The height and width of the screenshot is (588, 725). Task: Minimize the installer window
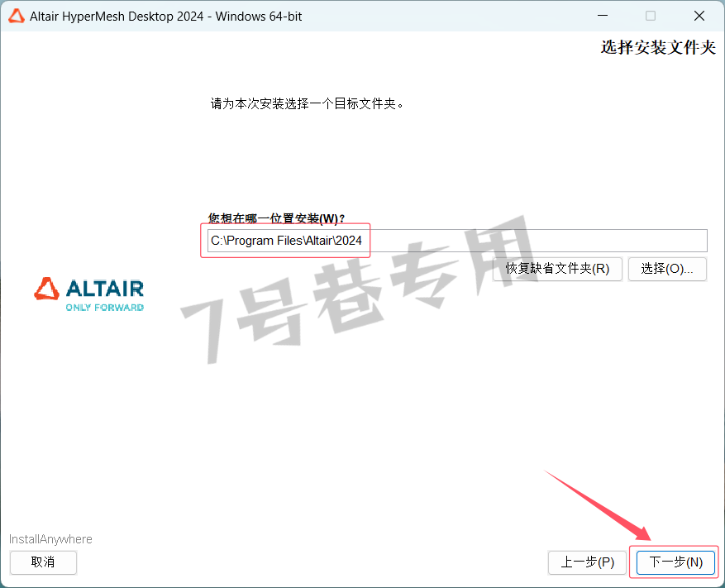(603, 16)
